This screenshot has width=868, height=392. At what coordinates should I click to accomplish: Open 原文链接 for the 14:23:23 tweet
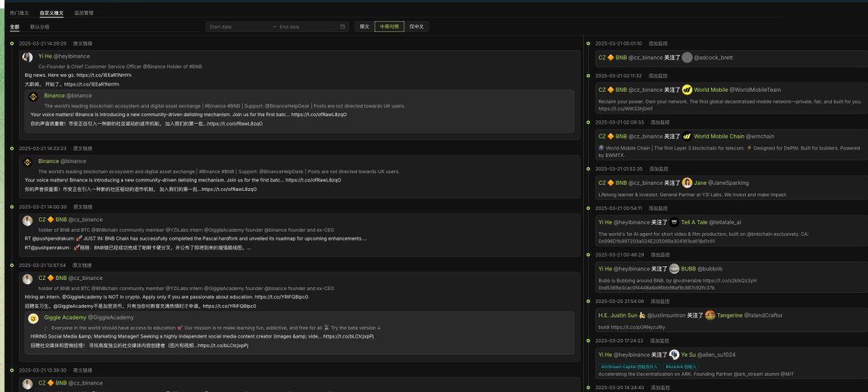(82, 148)
